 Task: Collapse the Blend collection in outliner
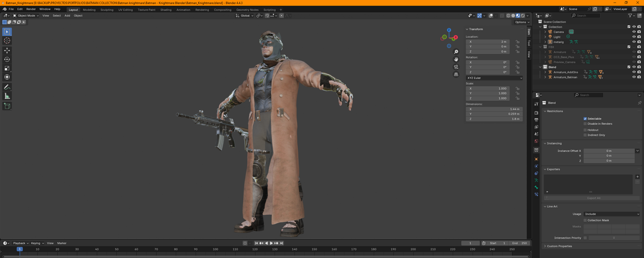tap(541, 67)
